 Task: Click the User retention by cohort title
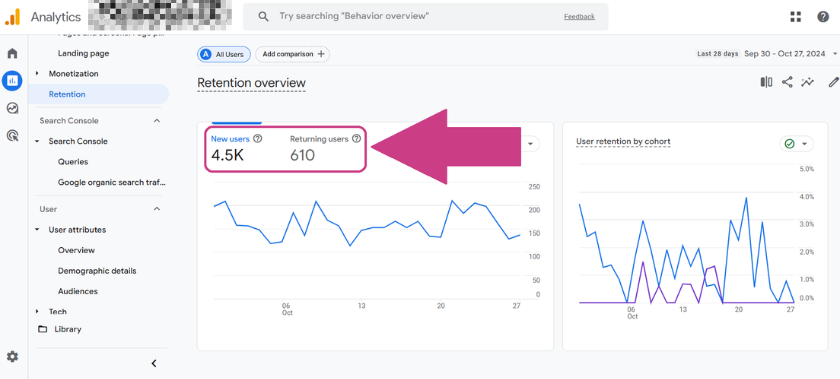tap(623, 142)
